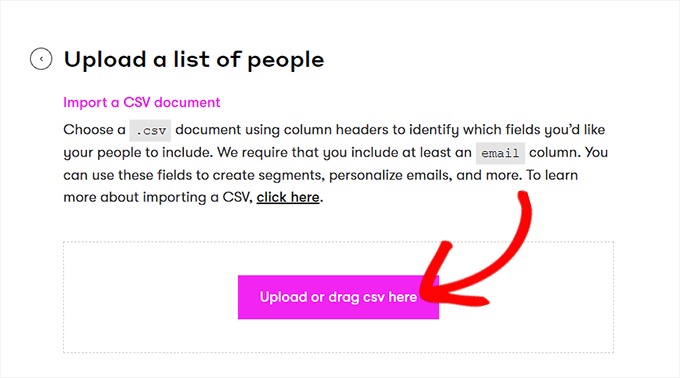This screenshot has width=680, height=378.
Task: Click the curved tail of the red arrow
Action: tap(517, 234)
